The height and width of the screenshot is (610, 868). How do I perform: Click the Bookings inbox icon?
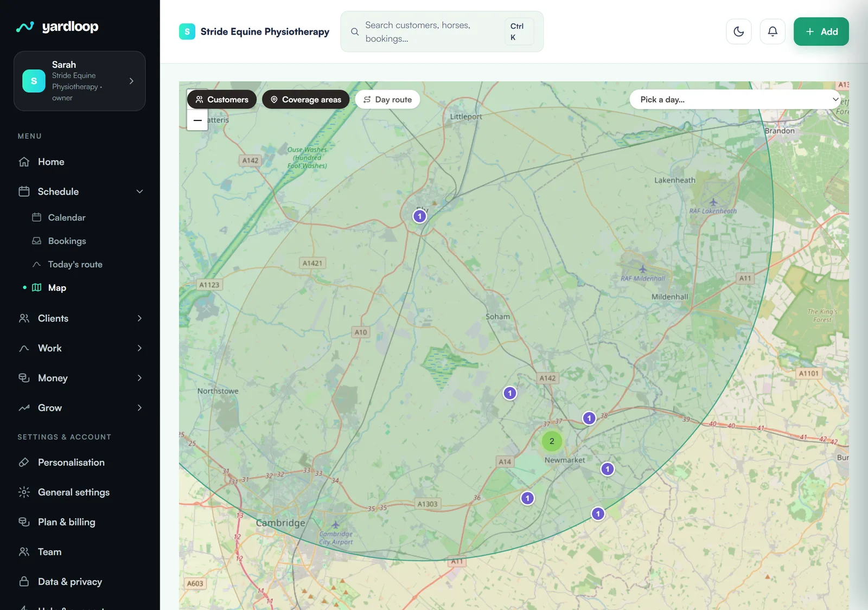point(37,241)
